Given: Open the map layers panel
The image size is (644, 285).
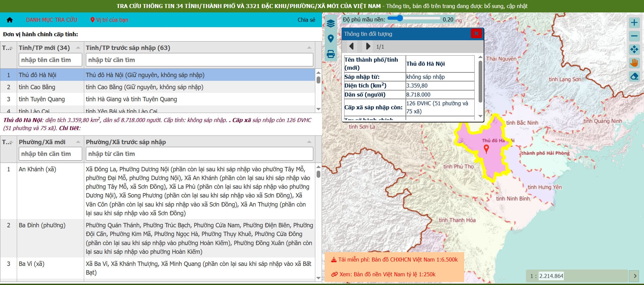Looking at the screenshot, I should (331, 23).
